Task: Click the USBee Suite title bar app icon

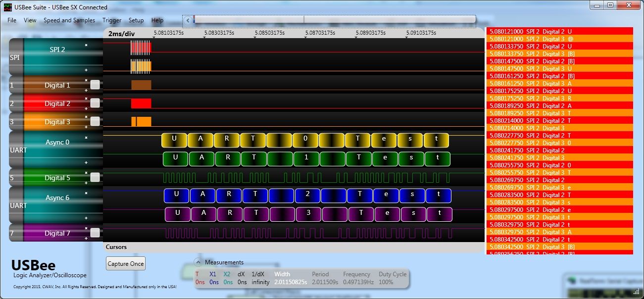Action: tap(8, 7)
